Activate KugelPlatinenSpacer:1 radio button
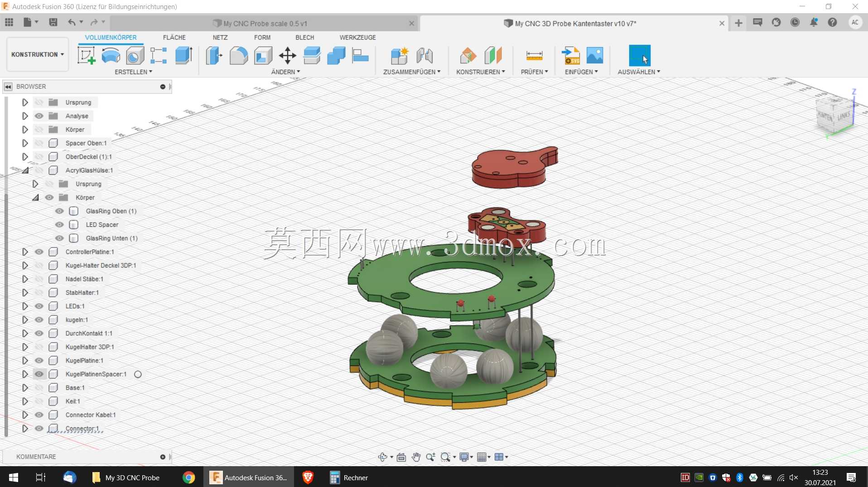 138,374
